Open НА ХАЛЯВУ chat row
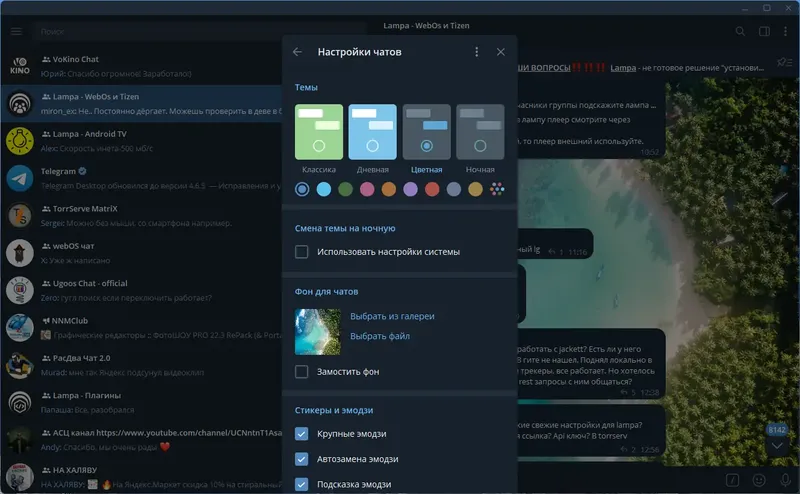 (x=142, y=477)
